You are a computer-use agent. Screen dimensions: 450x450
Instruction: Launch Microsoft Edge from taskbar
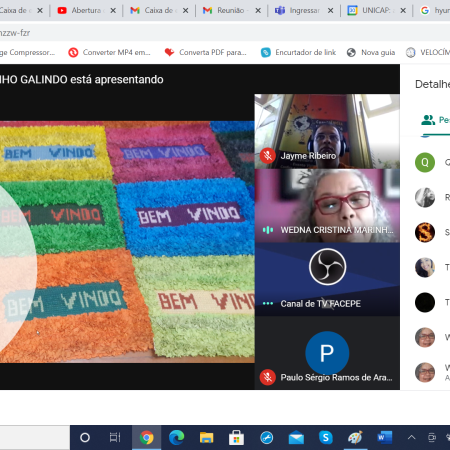[176, 437]
